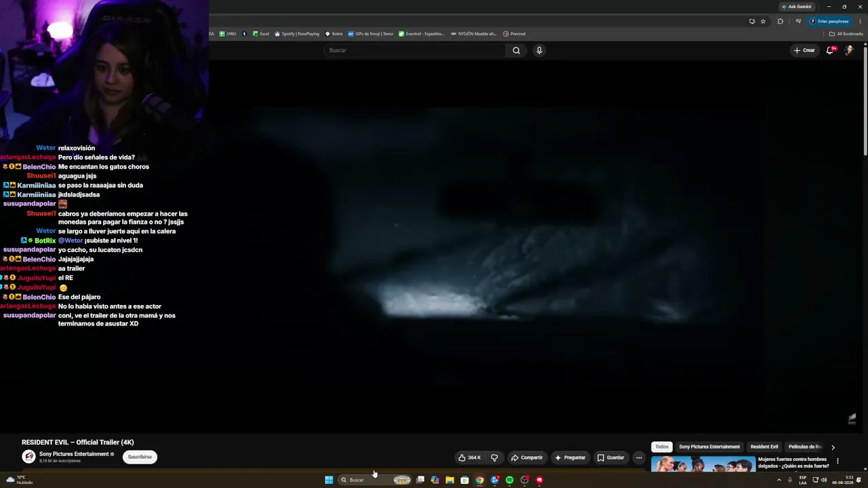868x488 pixels.
Task: Switch to Google Chrome on the taskbar
Action: (479, 480)
